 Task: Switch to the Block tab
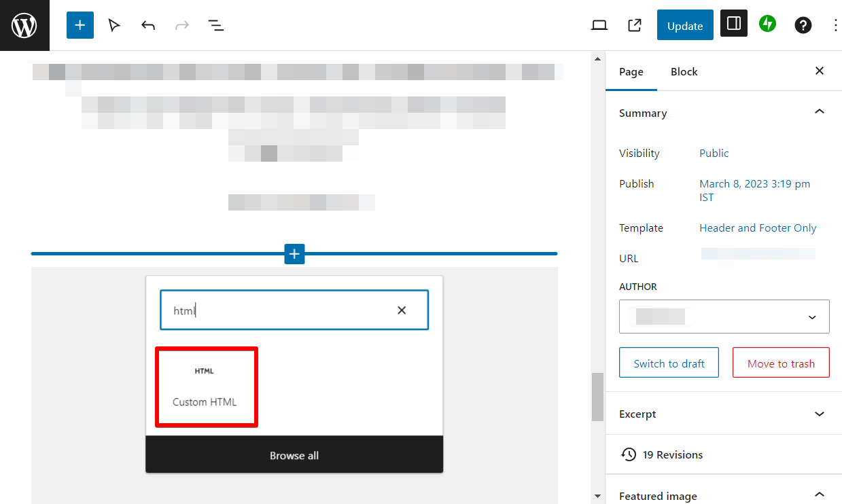(684, 71)
